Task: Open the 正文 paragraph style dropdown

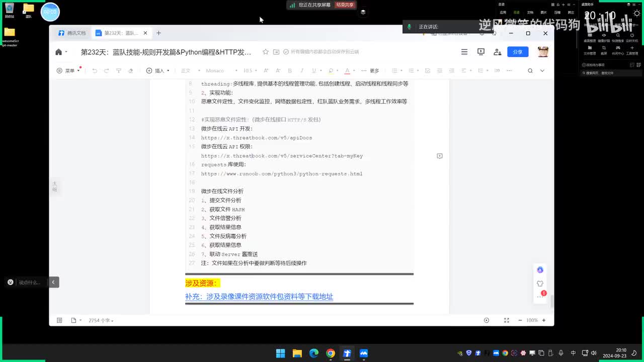Action: pos(191,71)
